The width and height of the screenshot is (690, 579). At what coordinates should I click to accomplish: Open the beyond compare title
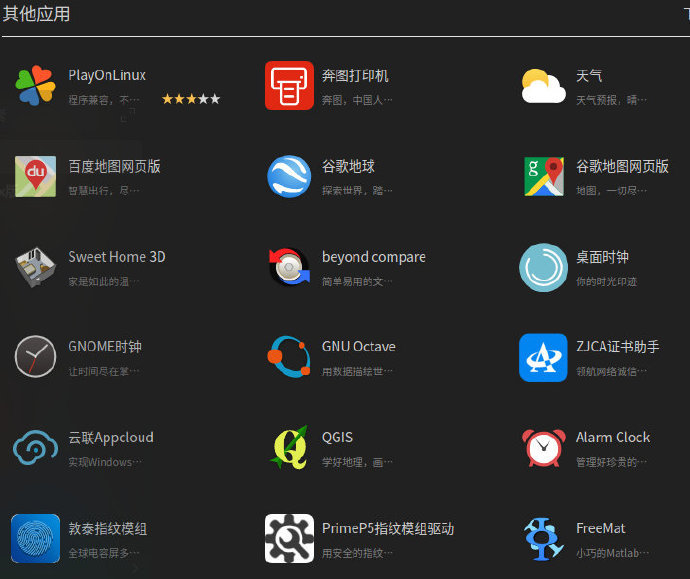coord(374,257)
